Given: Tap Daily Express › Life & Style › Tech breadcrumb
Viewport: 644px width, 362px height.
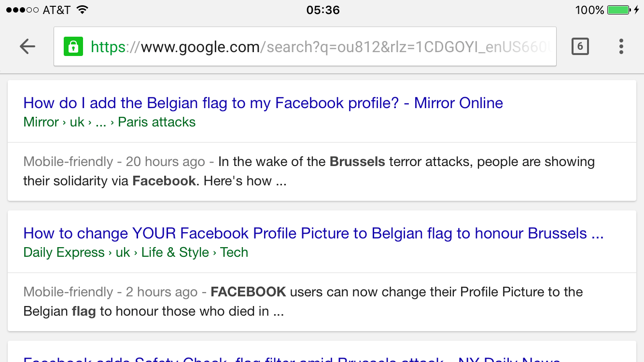Looking at the screenshot, I should [x=136, y=252].
